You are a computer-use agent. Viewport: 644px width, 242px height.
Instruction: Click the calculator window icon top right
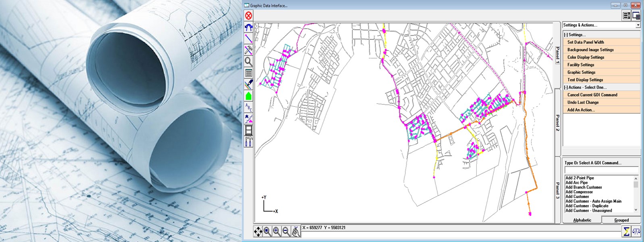coord(636,16)
